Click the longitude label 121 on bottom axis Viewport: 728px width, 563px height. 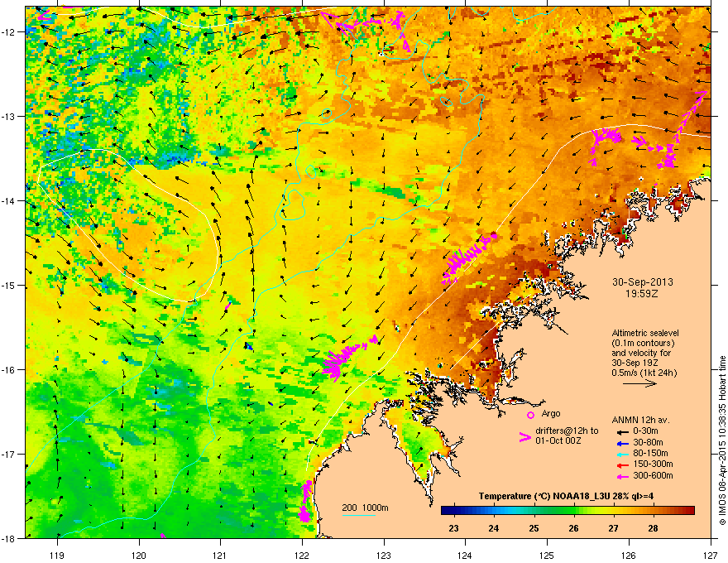pos(220,555)
